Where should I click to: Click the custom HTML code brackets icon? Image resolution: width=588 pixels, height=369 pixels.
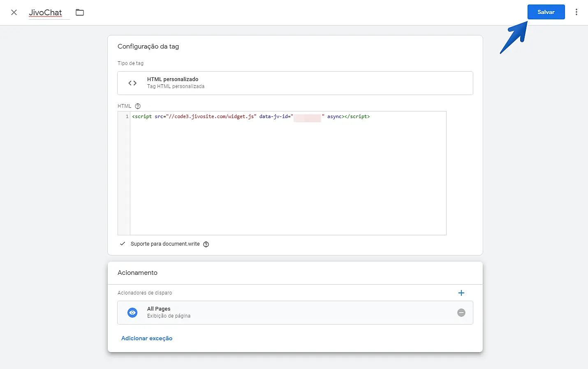point(132,83)
